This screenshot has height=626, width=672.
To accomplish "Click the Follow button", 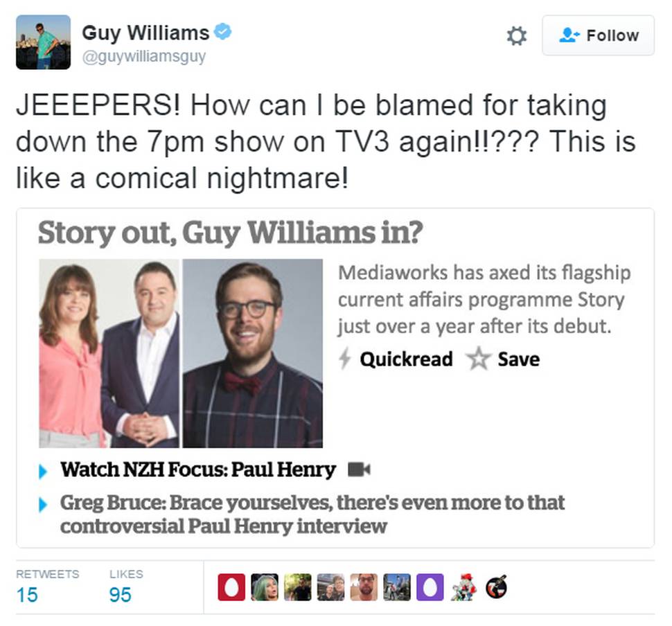I will pos(599,35).
